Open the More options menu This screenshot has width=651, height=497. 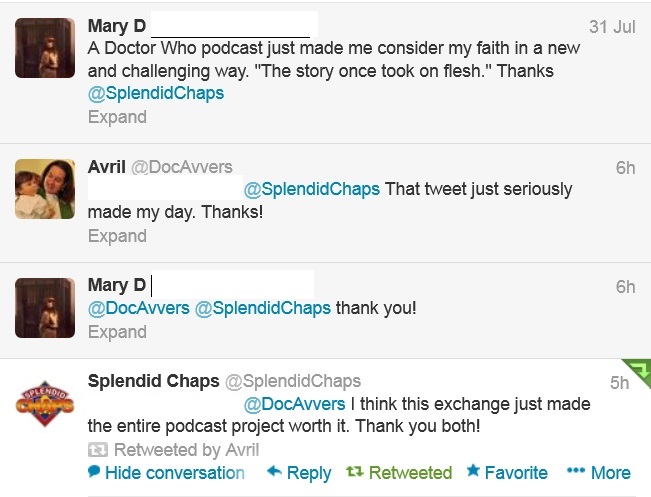598,472
